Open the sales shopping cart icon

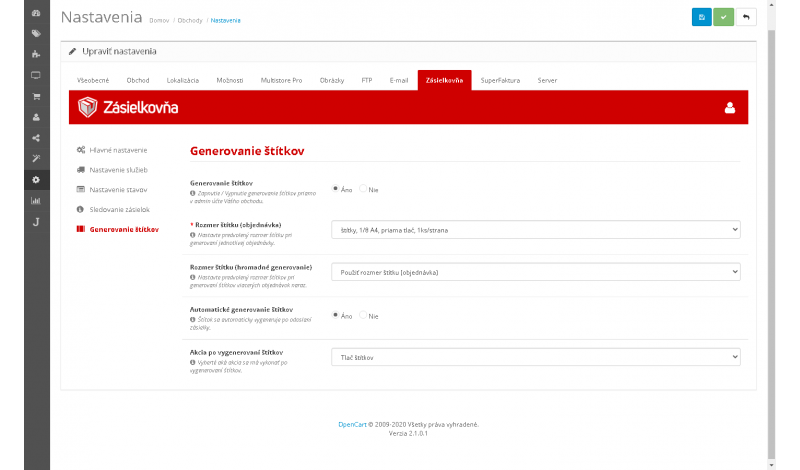coord(36,96)
